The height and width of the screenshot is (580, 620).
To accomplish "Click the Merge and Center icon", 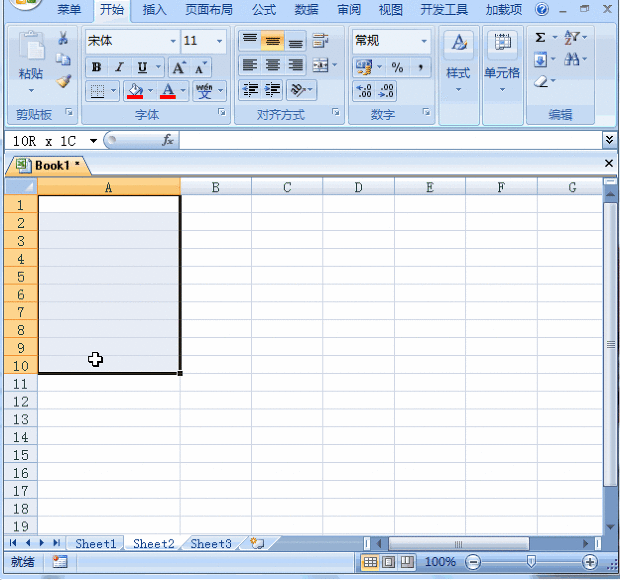I will 320,66.
